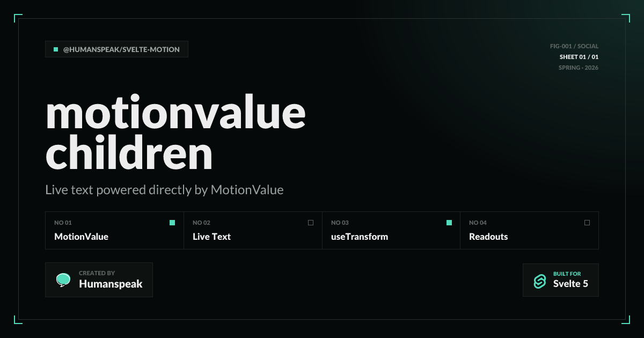Click the "Live text powered directly by MotionValue" subtitle
The width and height of the screenshot is (644, 338).
pyautogui.click(x=164, y=189)
